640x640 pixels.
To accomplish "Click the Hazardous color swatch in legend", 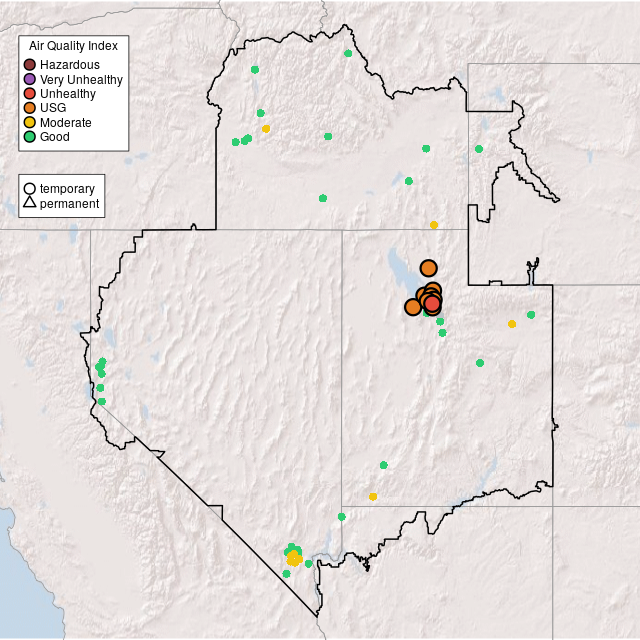I will pos(30,65).
